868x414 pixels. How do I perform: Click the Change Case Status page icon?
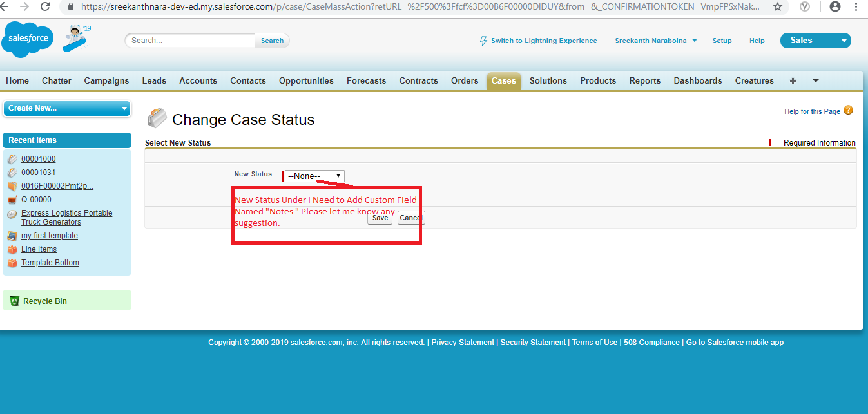[x=157, y=118]
